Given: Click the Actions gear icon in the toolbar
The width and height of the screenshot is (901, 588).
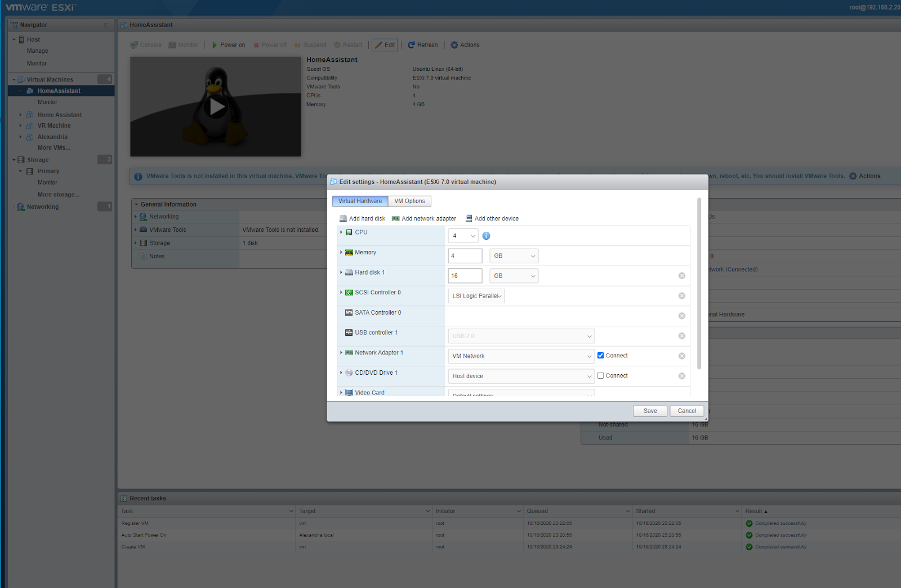Looking at the screenshot, I should 454,45.
